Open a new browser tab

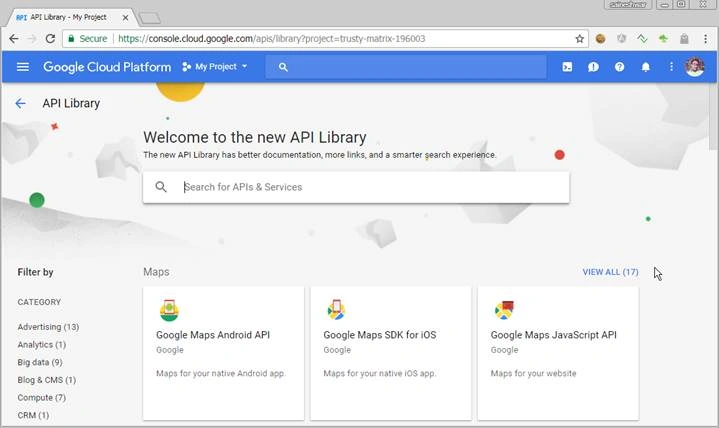(x=149, y=18)
